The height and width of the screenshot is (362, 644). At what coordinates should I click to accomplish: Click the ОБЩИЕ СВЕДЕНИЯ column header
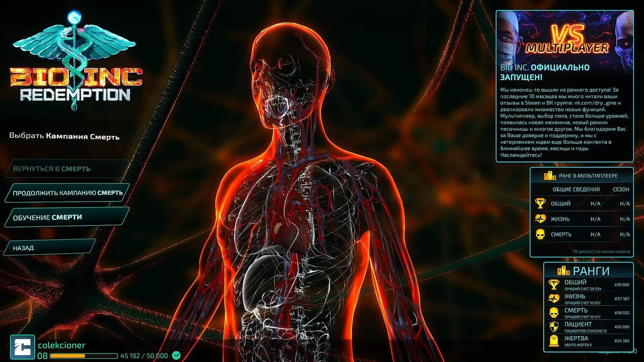point(576,189)
